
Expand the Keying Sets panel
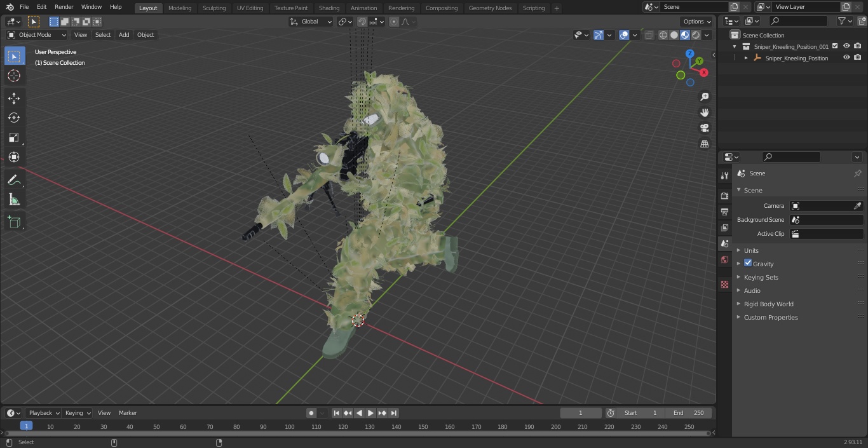pos(761,277)
